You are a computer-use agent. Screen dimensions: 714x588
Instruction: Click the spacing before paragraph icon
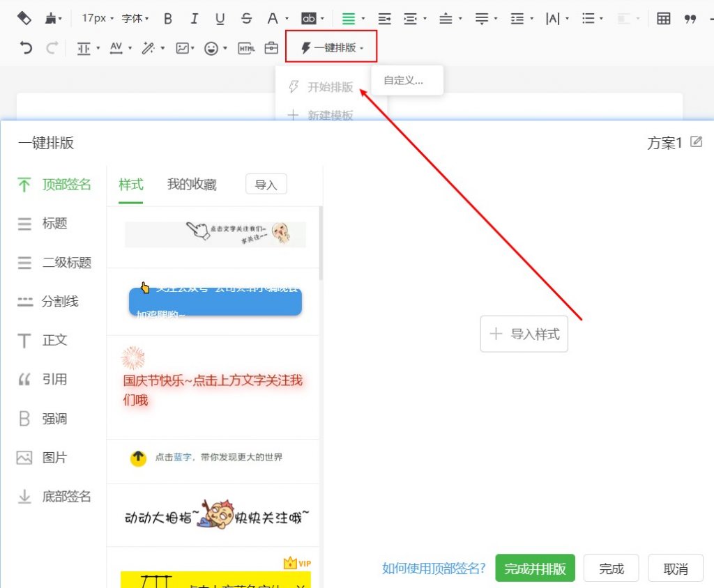click(x=446, y=19)
